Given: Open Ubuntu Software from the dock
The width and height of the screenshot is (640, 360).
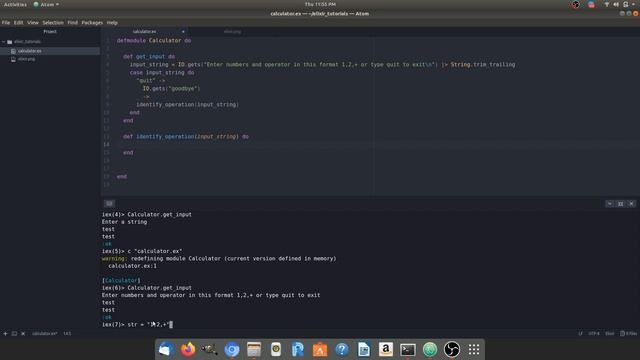Looking at the screenshot, I should [320, 349].
